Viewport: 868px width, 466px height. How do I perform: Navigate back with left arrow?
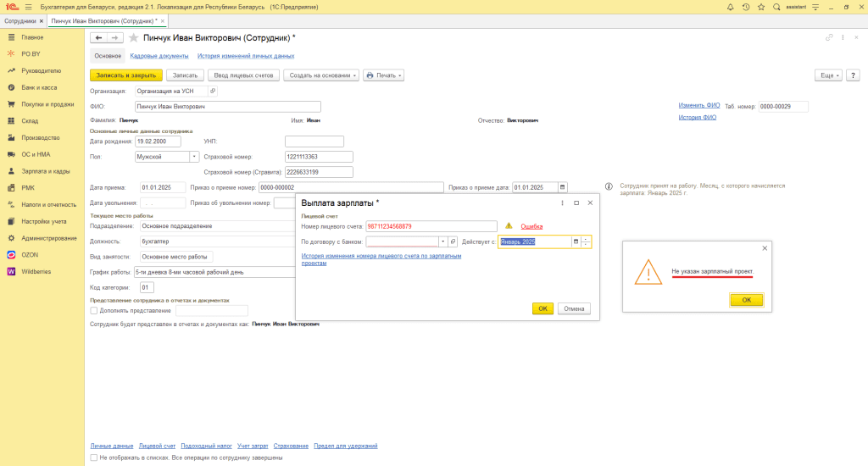[x=98, y=37]
